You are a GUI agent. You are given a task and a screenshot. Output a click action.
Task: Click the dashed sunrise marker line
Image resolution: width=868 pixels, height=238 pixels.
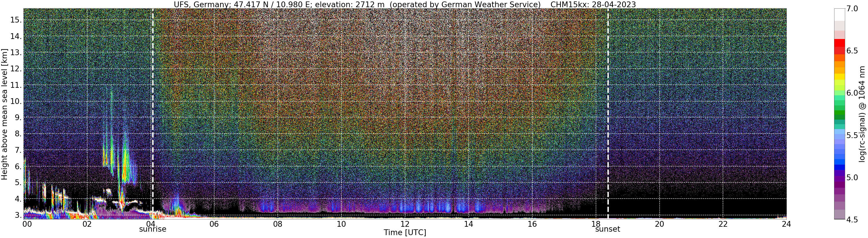(152, 114)
